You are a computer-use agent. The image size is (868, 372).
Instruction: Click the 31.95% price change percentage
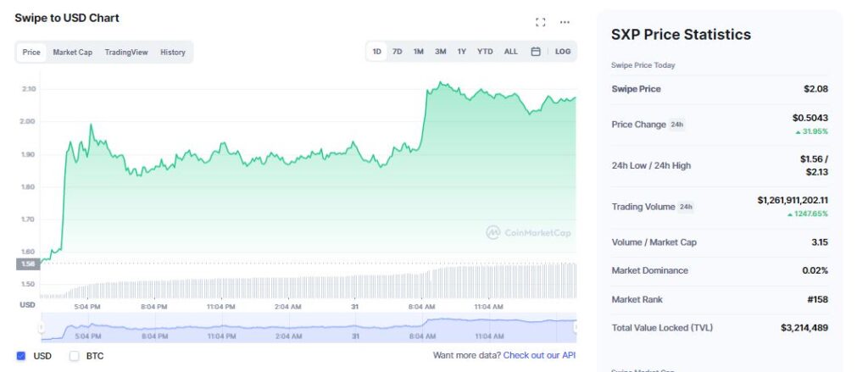[x=811, y=131]
